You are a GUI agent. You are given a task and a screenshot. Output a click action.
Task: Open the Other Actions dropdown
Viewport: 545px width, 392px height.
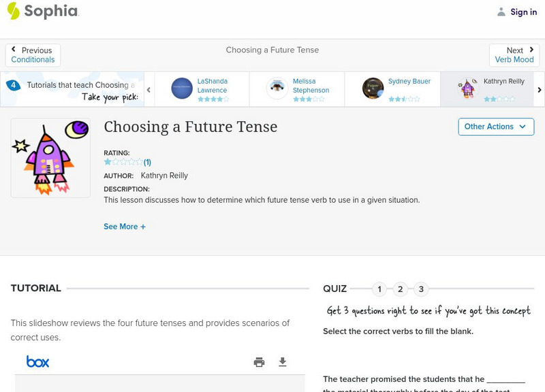pyautogui.click(x=496, y=127)
